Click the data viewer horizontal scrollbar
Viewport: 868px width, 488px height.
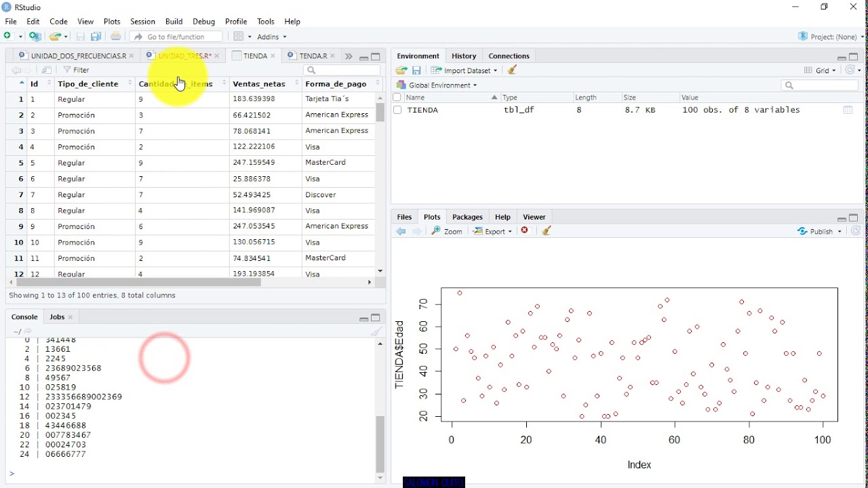(x=138, y=282)
